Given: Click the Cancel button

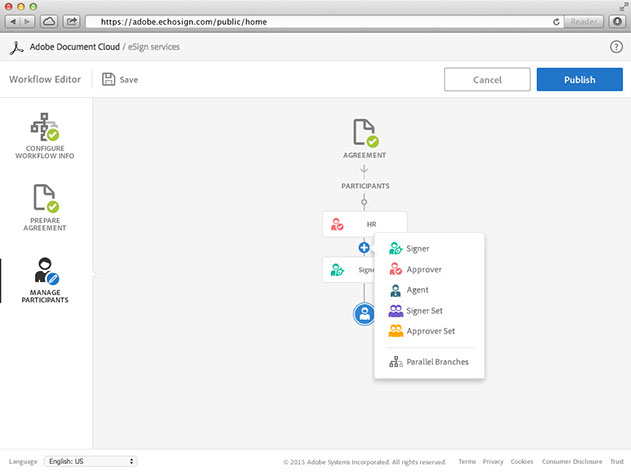Looking at the screenshot, I should pyautogui.click(x=487, y=80).
